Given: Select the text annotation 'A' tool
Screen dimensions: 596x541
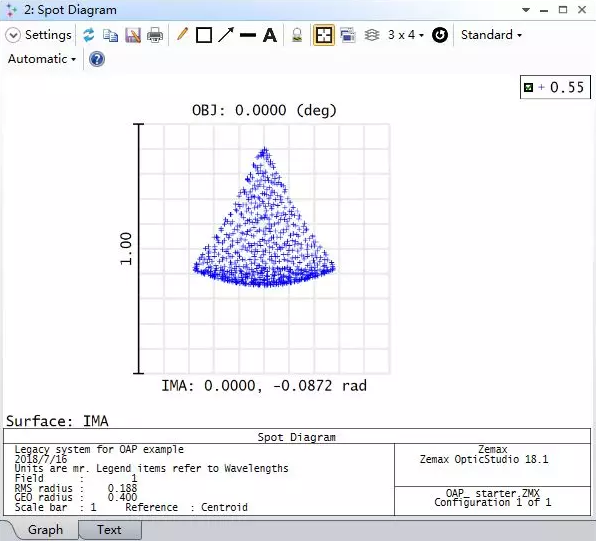Looking at the screenshot, I should point(270,35).
